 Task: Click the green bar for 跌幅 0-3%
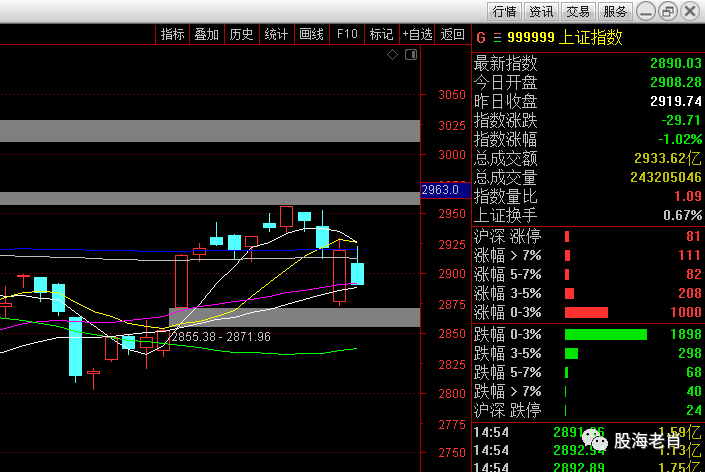point(606,334)
